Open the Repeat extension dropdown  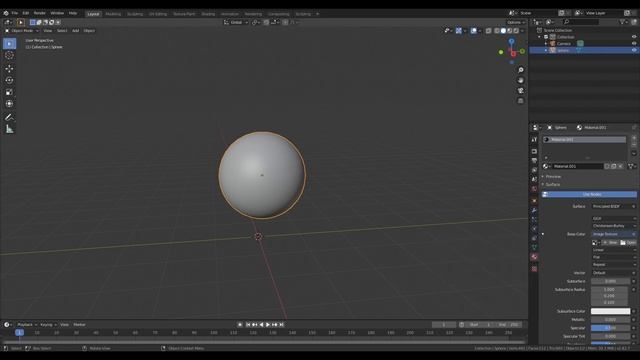click(x=614, y=264)
